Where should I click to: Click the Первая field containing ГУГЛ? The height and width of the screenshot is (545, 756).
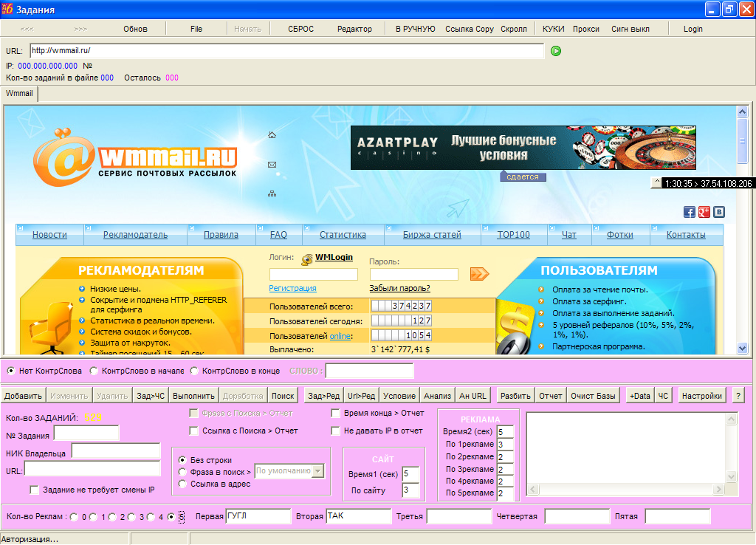[258, 516]
